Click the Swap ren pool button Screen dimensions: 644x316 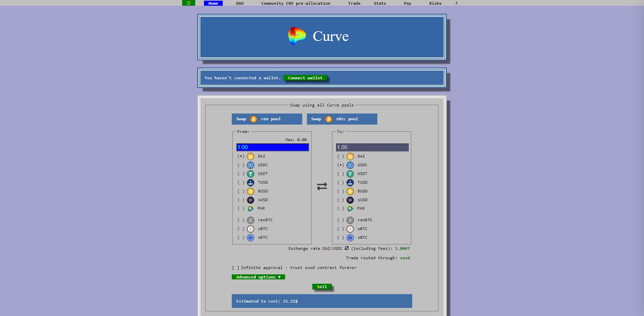pos(267,119)
